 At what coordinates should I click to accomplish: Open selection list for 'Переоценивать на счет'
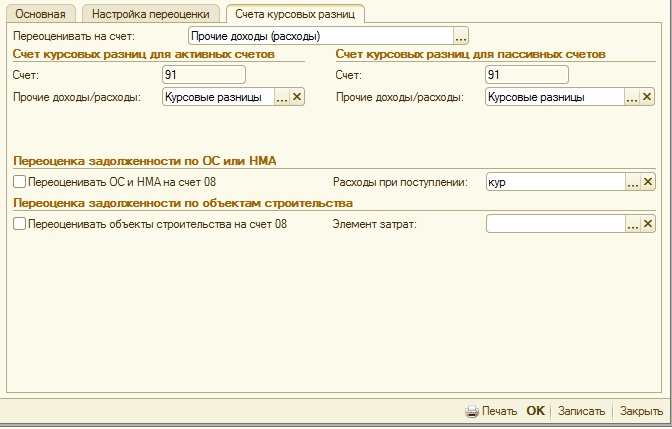coord(460,37)
